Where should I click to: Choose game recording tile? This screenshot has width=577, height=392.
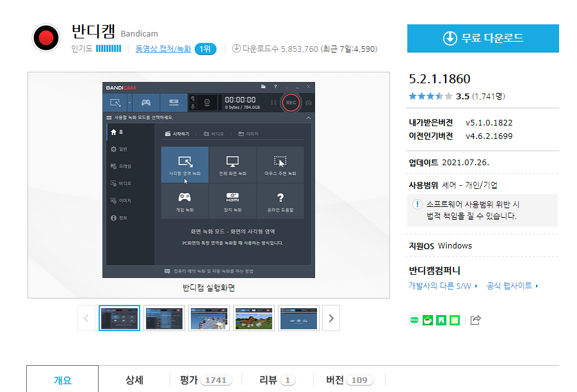(184, 201)
